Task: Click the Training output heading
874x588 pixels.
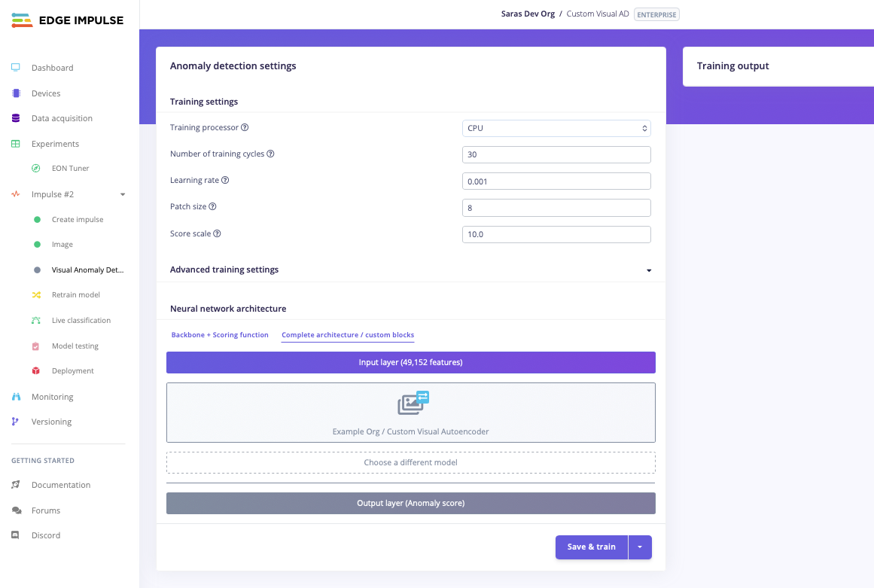Action: click(732, 66)
